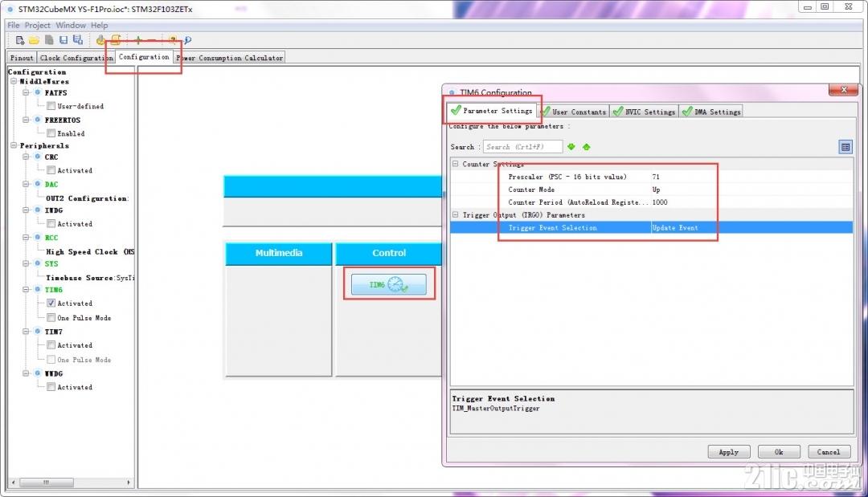
Task: Click the TIM7 tree gear icon
Action: tap(38, 331)
